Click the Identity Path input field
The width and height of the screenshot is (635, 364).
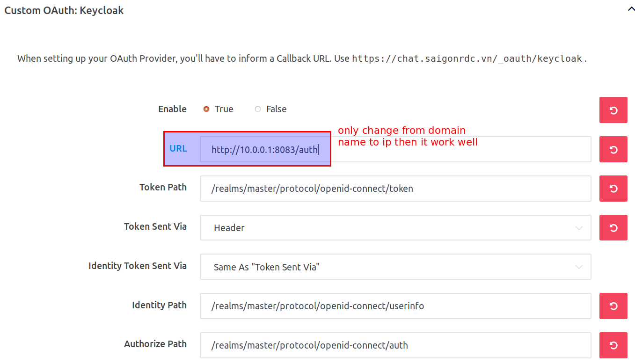coord(395,306)
